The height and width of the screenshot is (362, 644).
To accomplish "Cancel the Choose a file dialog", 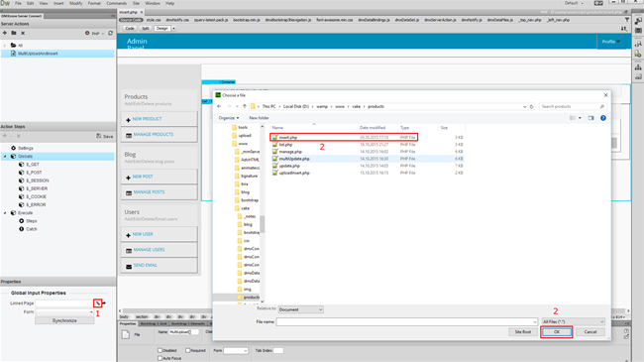I will [x=590, y=332].
